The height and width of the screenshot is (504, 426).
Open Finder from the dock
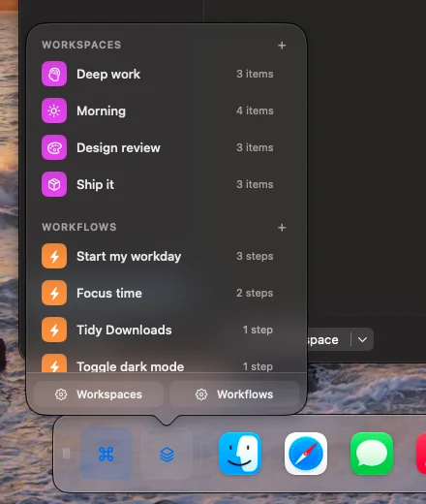coord(240,454)
